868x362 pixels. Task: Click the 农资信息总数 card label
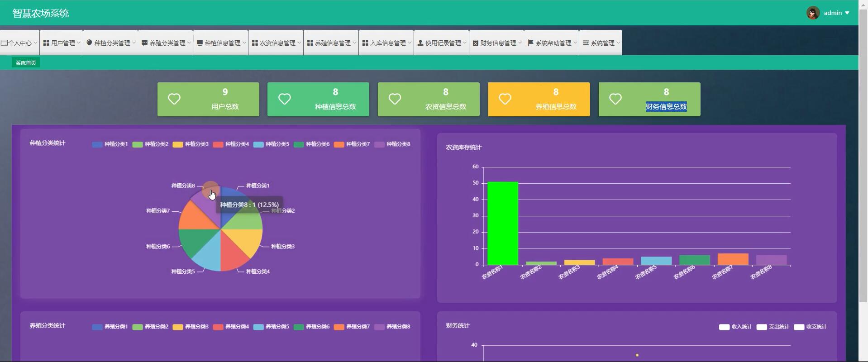pyautogui.click(x=446, y=107)
